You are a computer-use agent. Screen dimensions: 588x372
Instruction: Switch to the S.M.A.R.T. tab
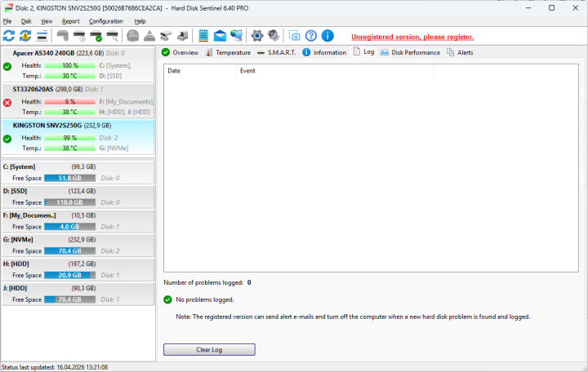click(277, 52)
